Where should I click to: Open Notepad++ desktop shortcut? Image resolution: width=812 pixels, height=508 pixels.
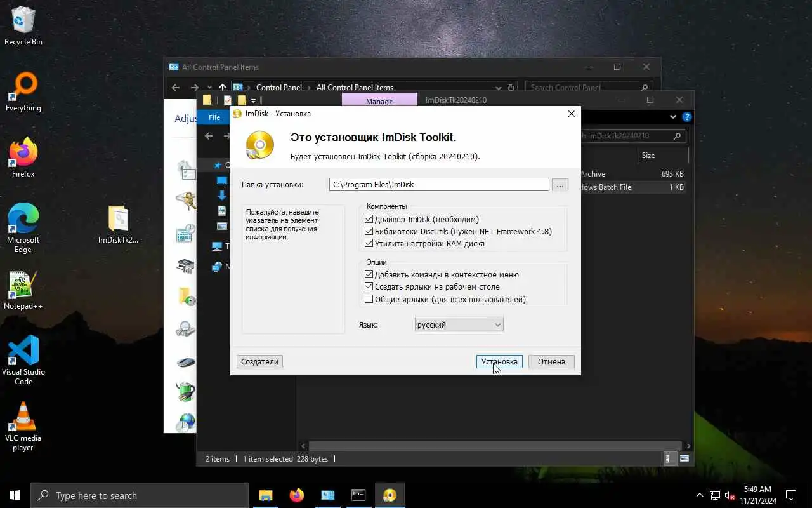click(23, 291)
